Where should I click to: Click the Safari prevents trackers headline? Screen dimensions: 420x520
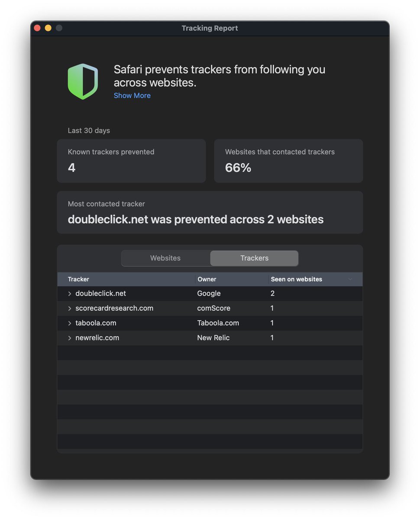tap(220, 76)
